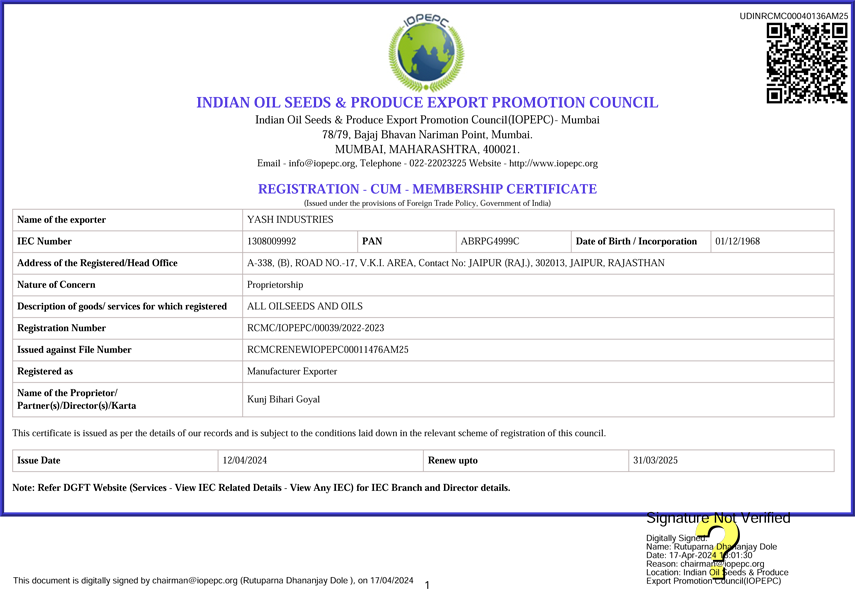Click Issued against File Number label
The height and width of the screenshot is (589, 855).
click(74, 350)
